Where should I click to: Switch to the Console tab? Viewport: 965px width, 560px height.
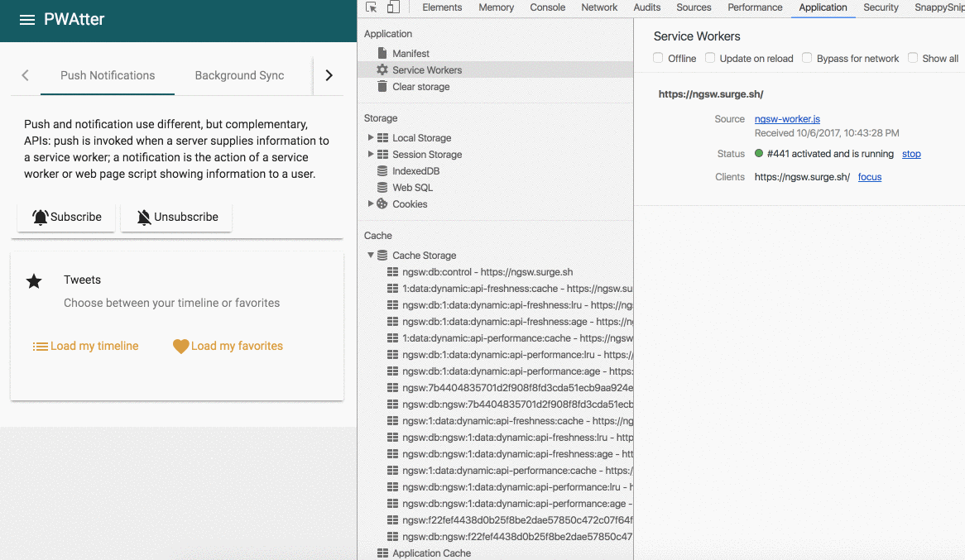tap(548, 7)
